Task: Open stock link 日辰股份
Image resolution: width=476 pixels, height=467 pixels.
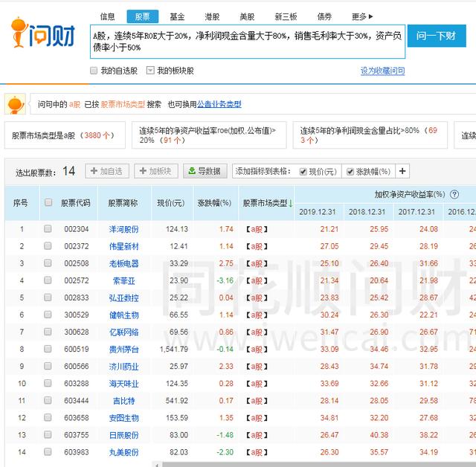Action: [x=124, y=435]
